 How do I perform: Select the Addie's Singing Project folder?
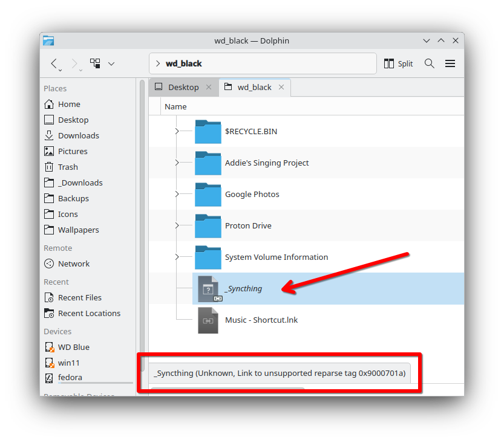[x=266, y=163]
